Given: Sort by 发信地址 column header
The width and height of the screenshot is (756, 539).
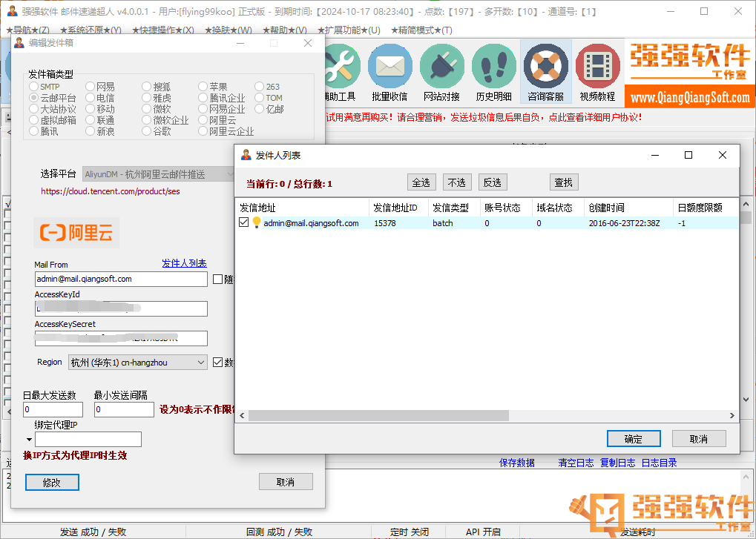Looking at the screenshot, I should (x=303, y=208).
